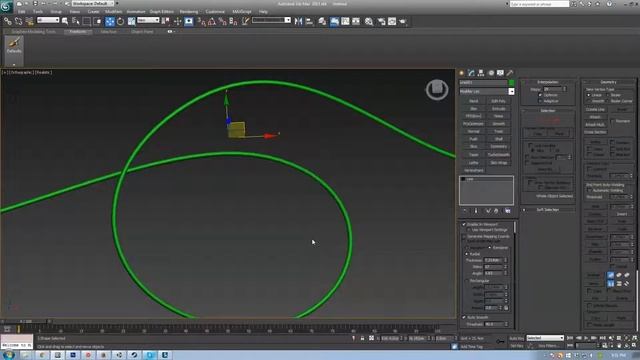
Task: Click the Play Animation button
Action: click(x=587, y=338)
